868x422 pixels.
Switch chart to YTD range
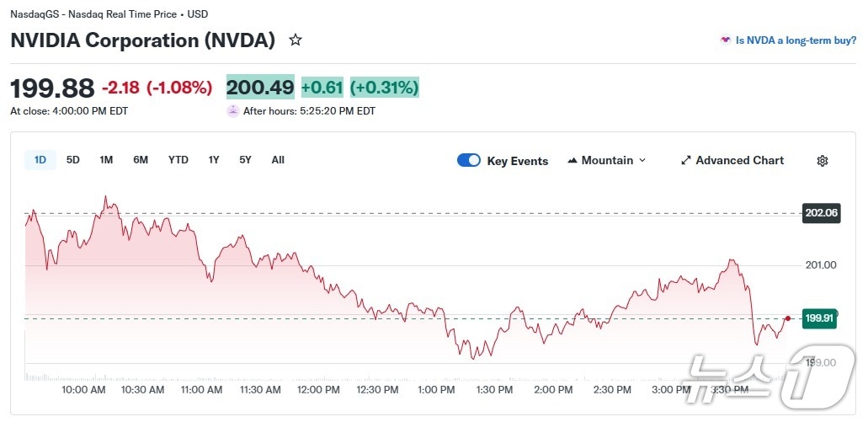[x=178, y=160]
